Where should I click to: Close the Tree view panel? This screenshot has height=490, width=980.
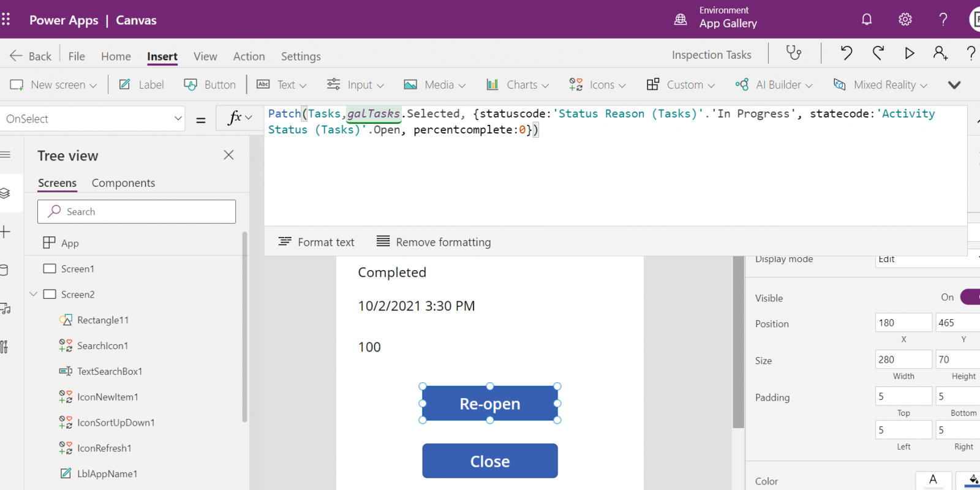[x=228, y=155]
